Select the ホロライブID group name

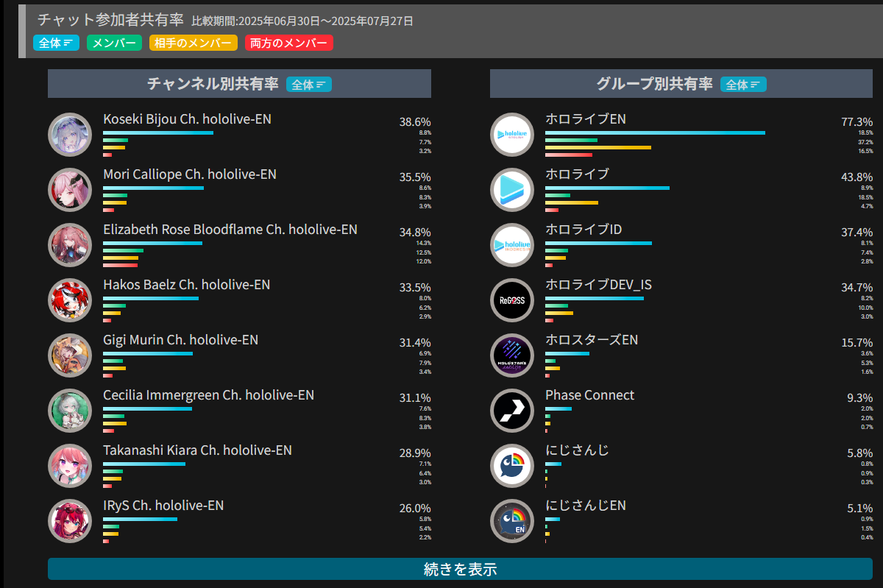pyautogui.click(x=584, y=230)
